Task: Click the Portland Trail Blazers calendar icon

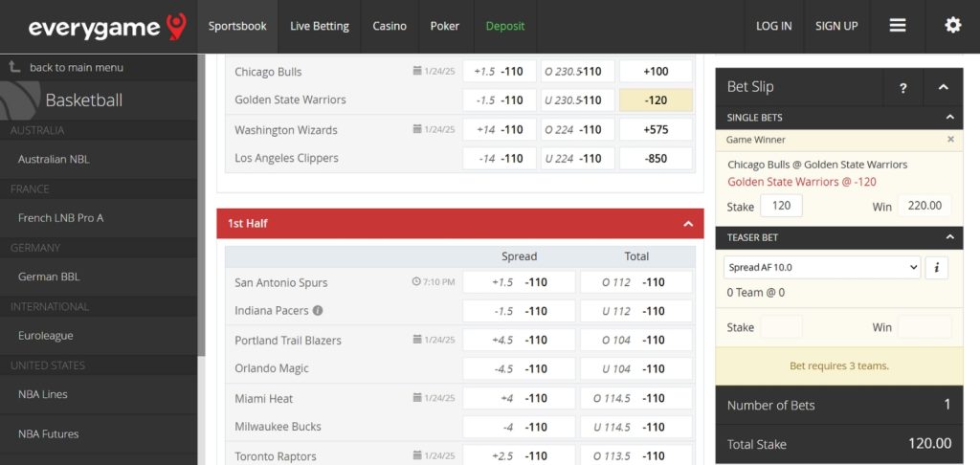Action: point(417,340)
